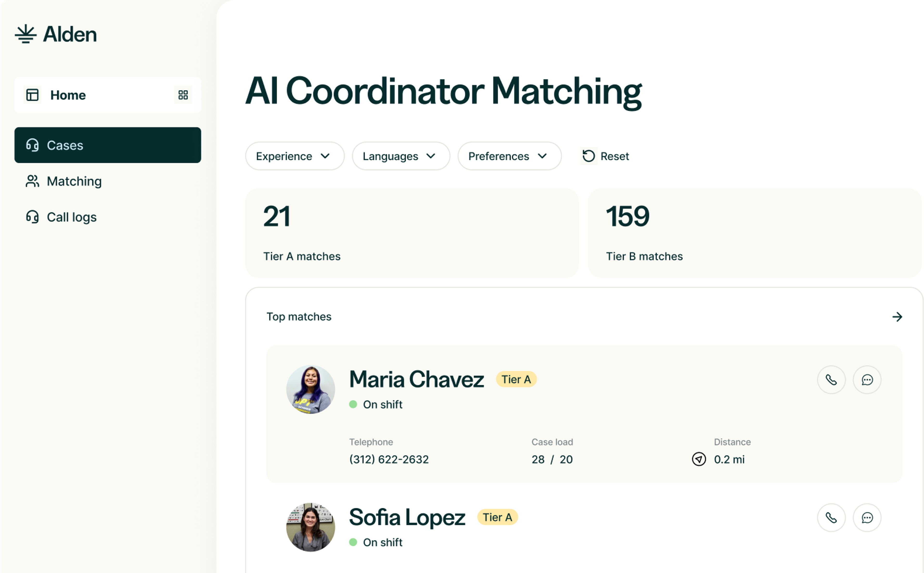Call Sofia Lopez with phone icon
The width and height of the screenshot is (924, 573).
click(x=831, y=518)
